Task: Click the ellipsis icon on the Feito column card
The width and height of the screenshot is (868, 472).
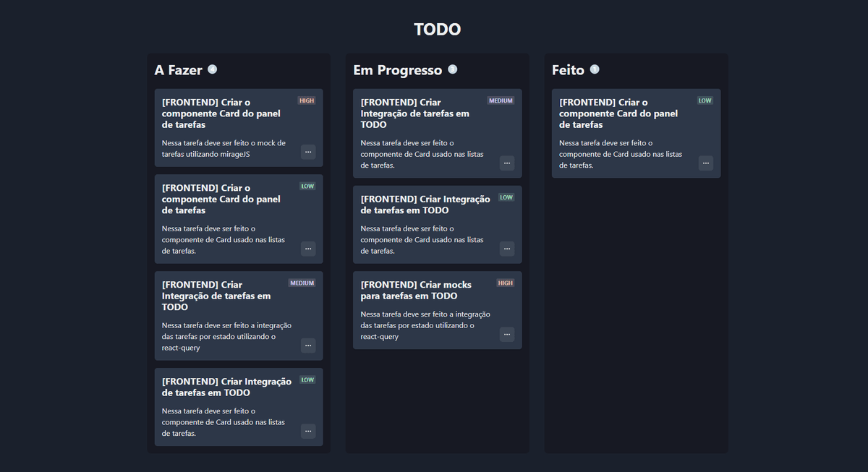Action: [x=705, y=163]
